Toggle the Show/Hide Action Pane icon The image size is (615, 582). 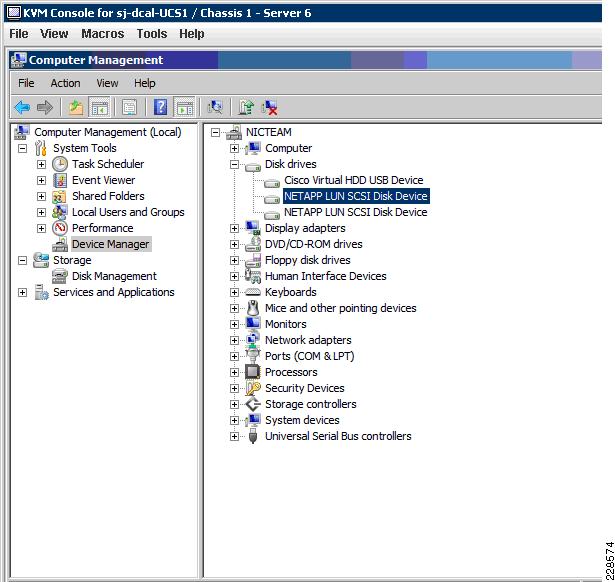click(x=184, y=107)
